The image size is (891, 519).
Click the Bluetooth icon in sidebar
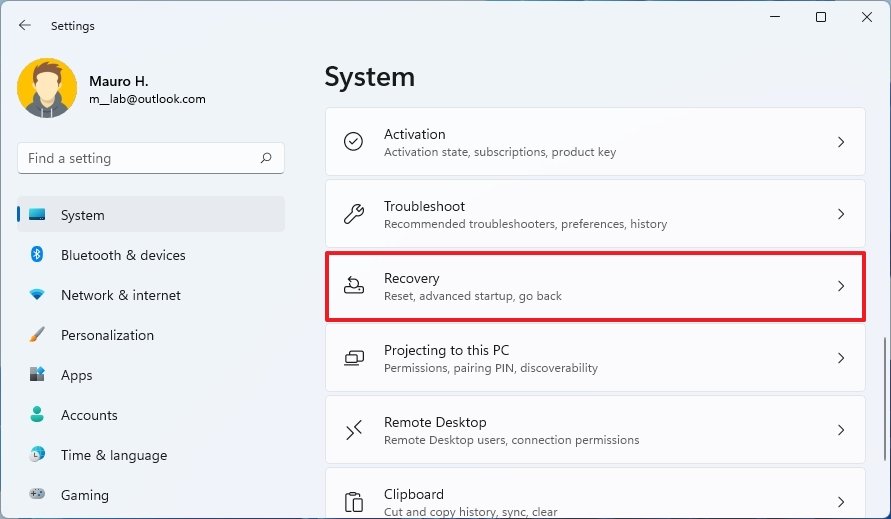(37, 254)
